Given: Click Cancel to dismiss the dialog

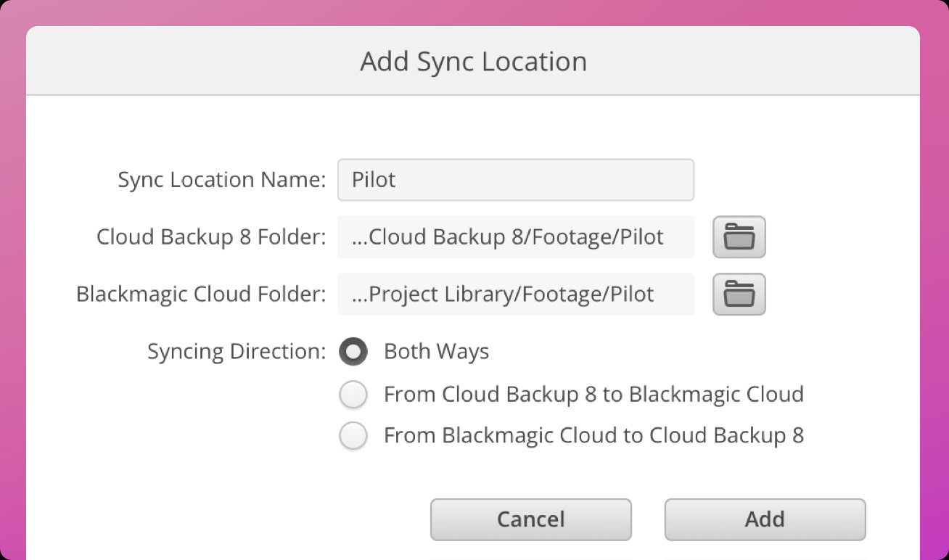Looking at the screenshot, I should [x=530, y=519].
